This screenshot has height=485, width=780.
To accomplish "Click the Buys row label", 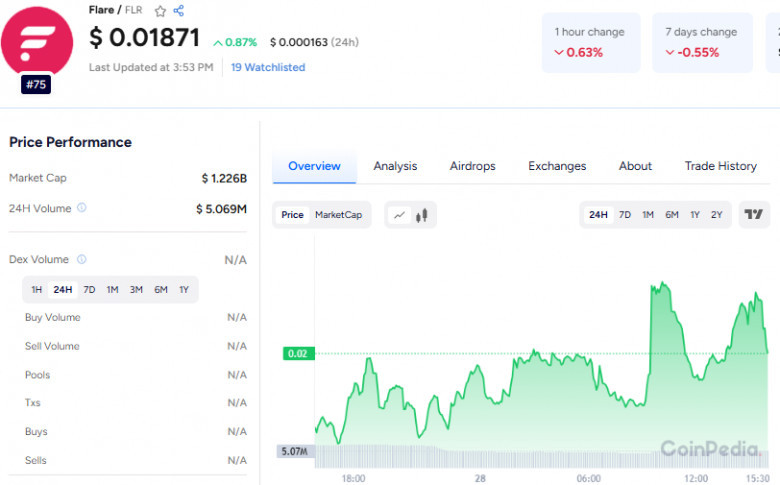I will 36,432.
